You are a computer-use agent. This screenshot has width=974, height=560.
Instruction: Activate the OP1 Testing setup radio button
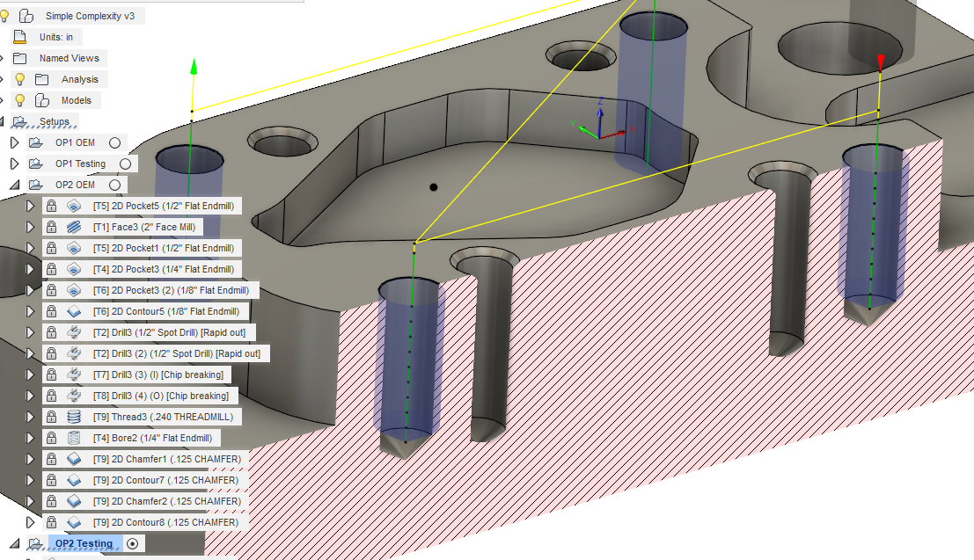(125, 164)
